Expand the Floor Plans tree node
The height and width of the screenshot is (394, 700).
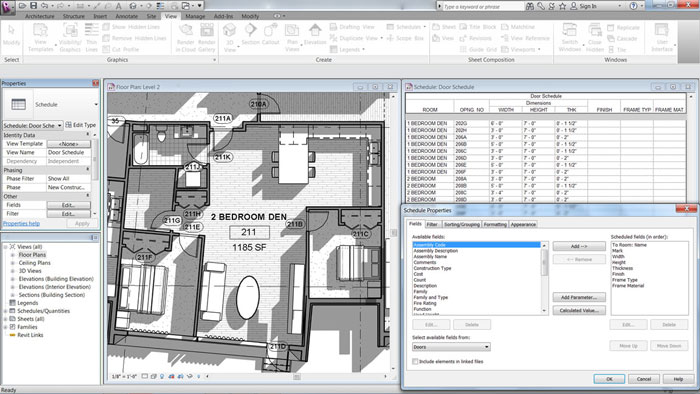(x=12, y=255)
